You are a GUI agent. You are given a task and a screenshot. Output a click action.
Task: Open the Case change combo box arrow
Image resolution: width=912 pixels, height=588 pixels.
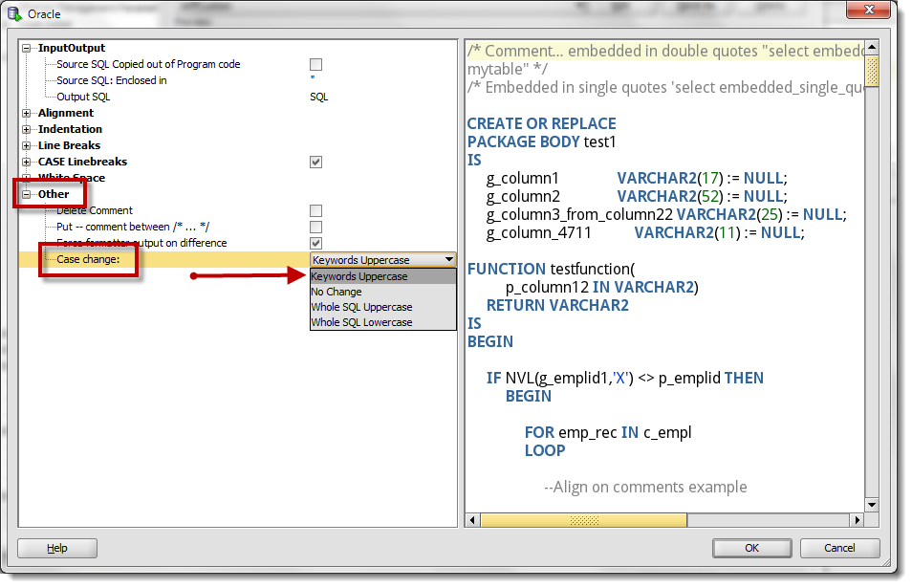[449, 260]
